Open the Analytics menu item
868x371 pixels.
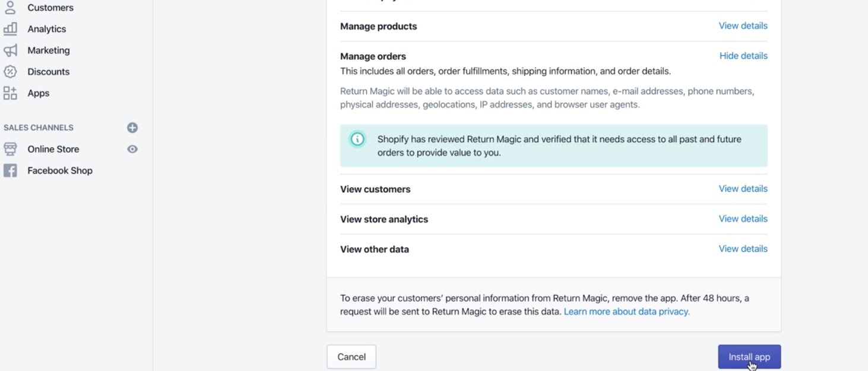(x=46, y=29)
